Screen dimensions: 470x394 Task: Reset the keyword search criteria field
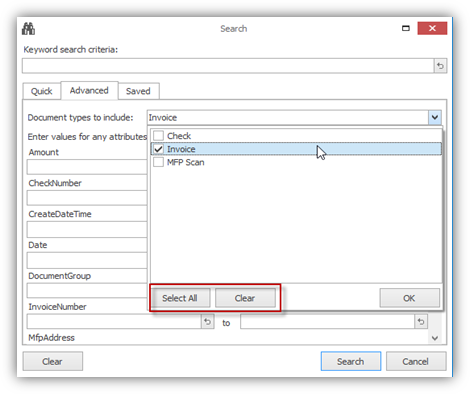pos(440,66)
